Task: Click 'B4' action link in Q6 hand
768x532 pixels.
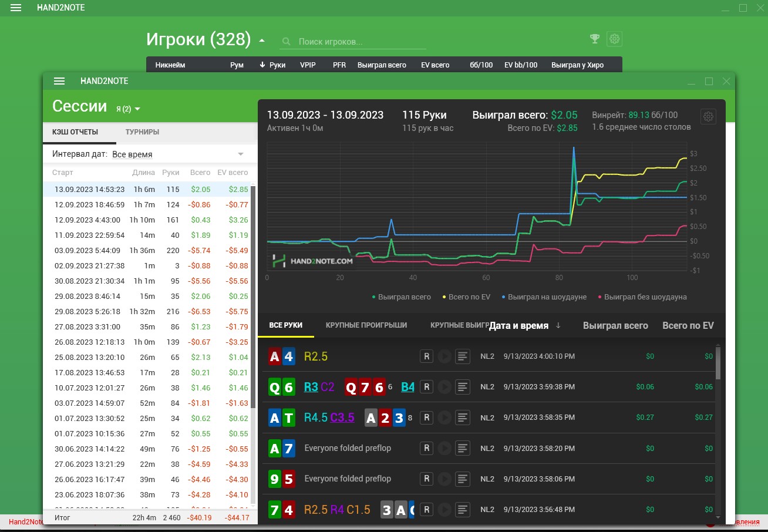Action: [x=407, y=387]
